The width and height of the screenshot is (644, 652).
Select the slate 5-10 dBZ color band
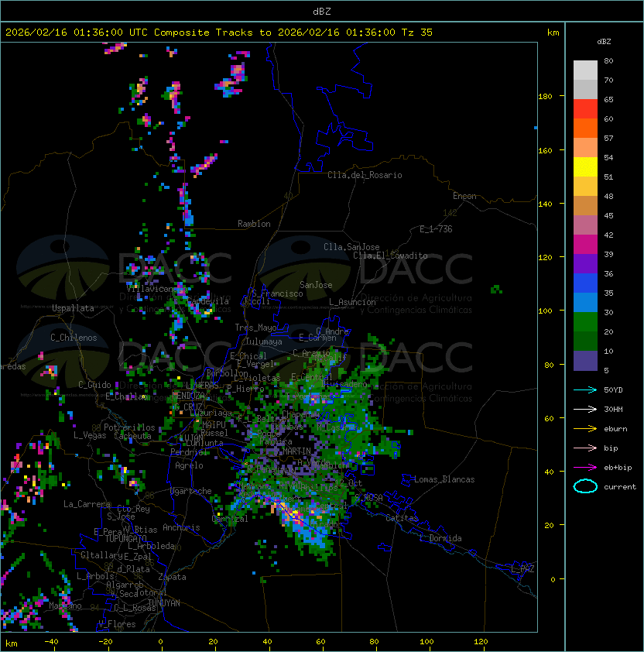(585, 361)
